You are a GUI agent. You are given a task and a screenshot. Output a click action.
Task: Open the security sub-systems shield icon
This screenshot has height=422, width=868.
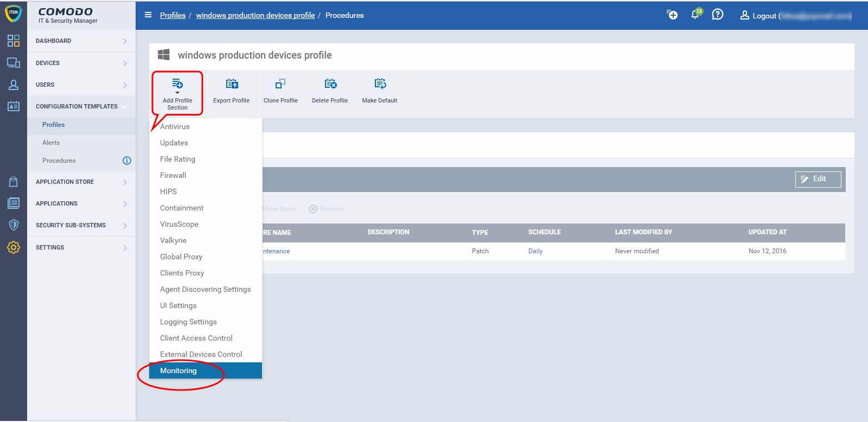[14, 225]
